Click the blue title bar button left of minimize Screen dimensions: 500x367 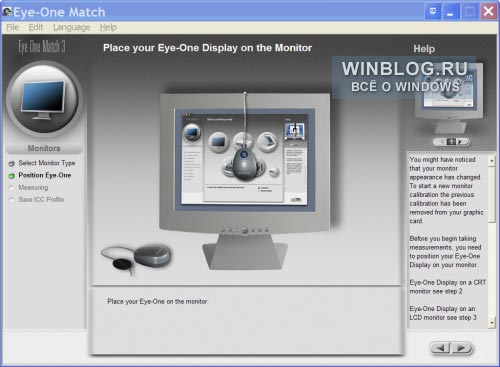click(x=433, y=12)
